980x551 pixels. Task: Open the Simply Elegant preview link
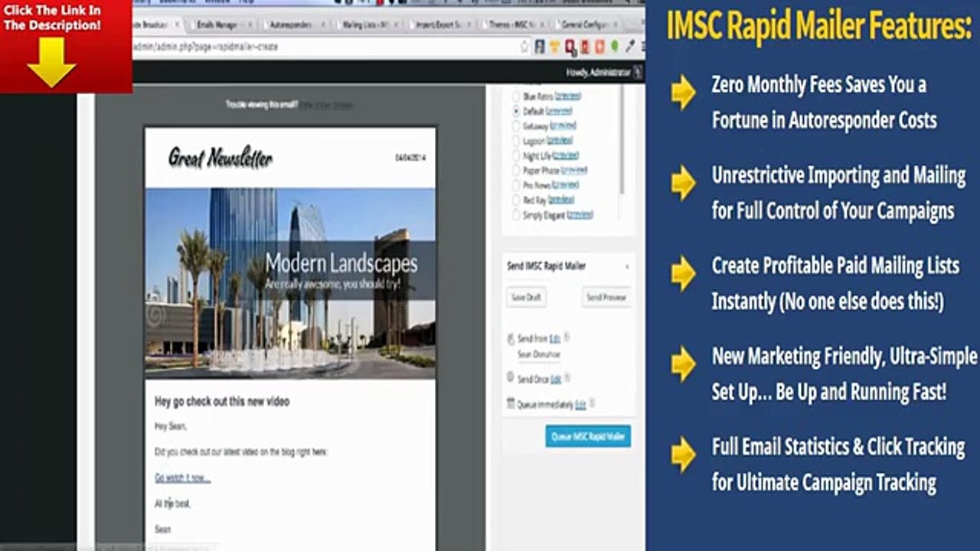(x=580, y=215)
